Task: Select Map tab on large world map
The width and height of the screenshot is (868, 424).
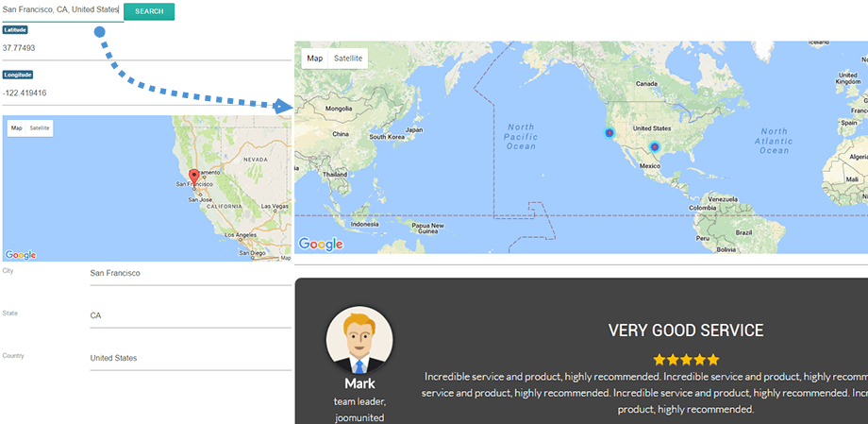Action: [x=315, y=59]
